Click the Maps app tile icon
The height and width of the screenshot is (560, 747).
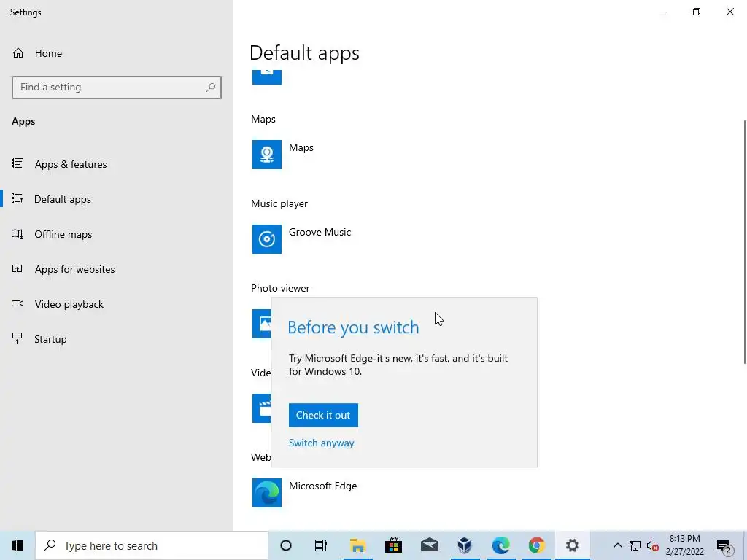click(267, 155)
